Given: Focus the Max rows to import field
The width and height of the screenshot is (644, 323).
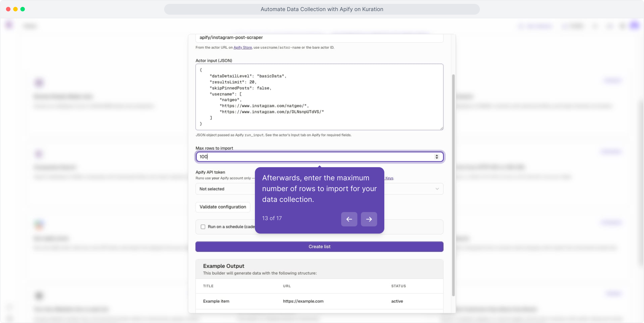Looking at the screenshot, I should tap(319, 157).
